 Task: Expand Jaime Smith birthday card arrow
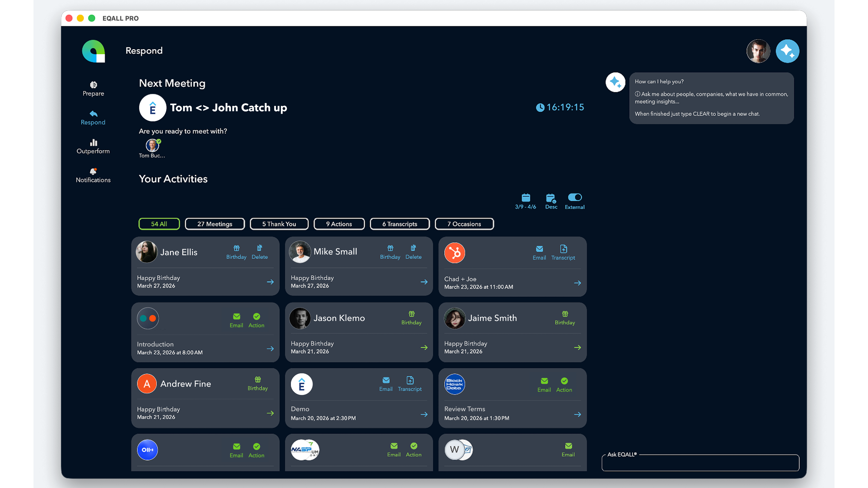[x=577, y=347]
